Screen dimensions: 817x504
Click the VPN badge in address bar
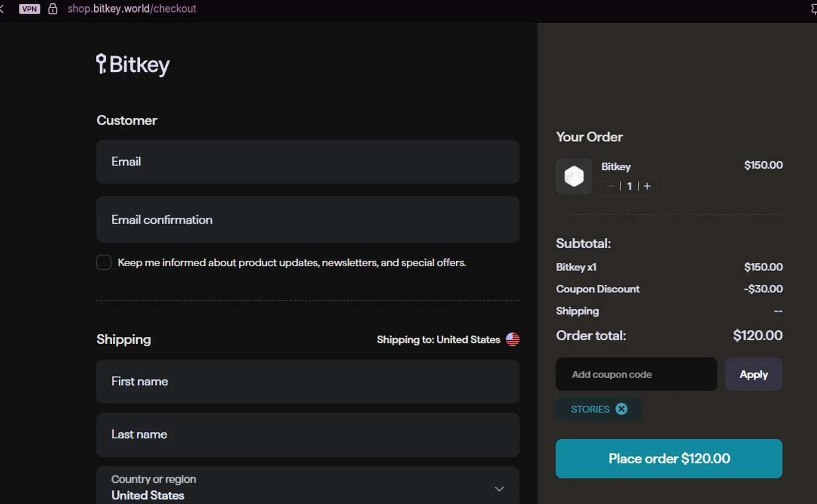tap(29, 9)
